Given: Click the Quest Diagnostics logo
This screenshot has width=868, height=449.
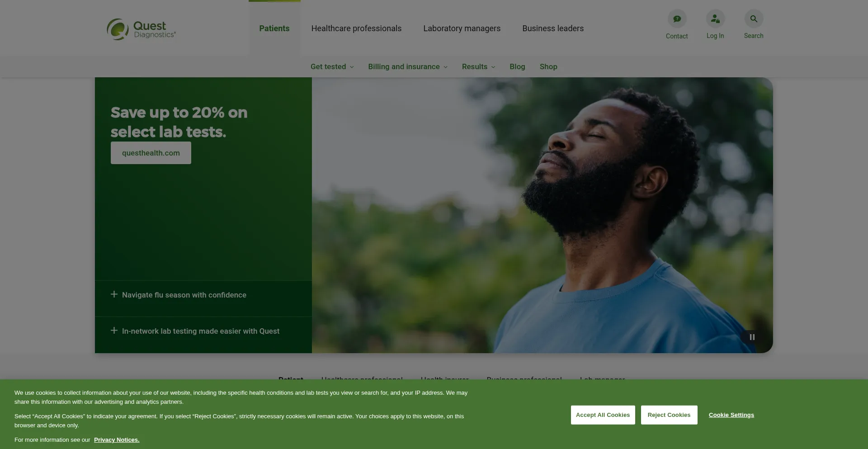Looking at the screenshot, I should point(141,29).
